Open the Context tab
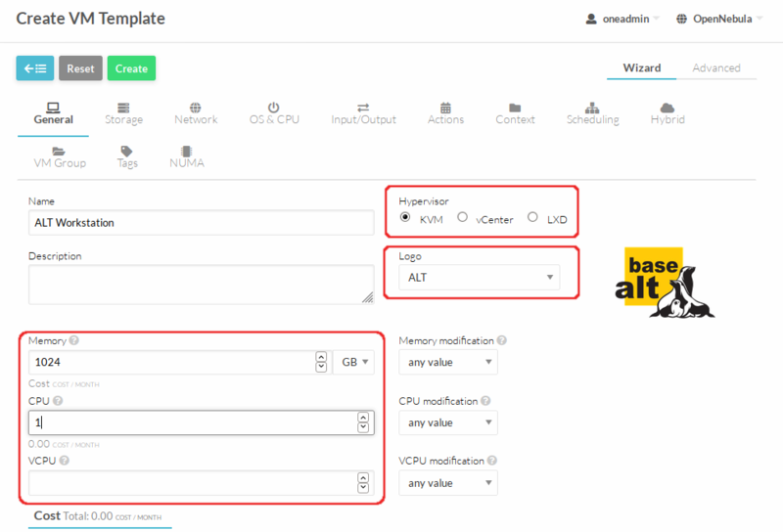 click(x=515, y=113)
